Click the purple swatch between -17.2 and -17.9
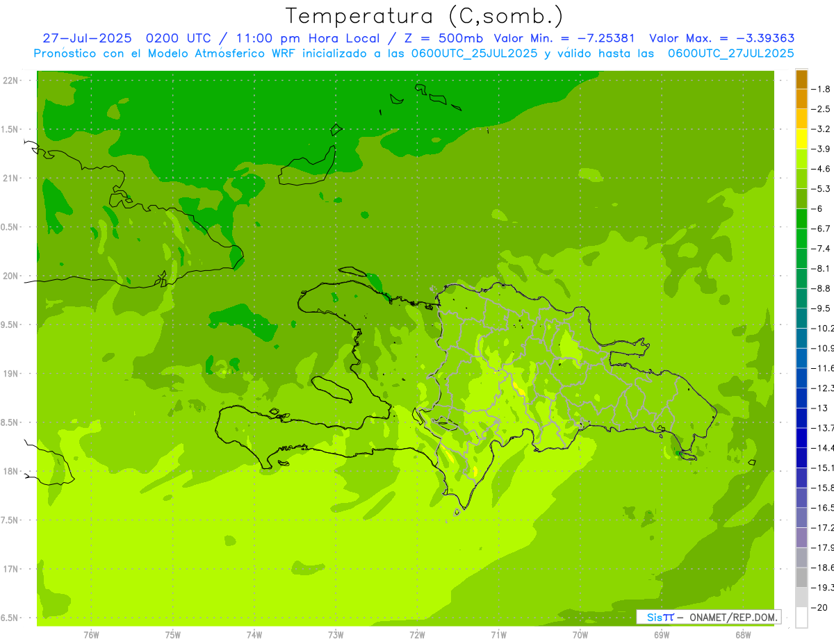Image resolution: width=834 pixels, height=644 pixels. 801,538
